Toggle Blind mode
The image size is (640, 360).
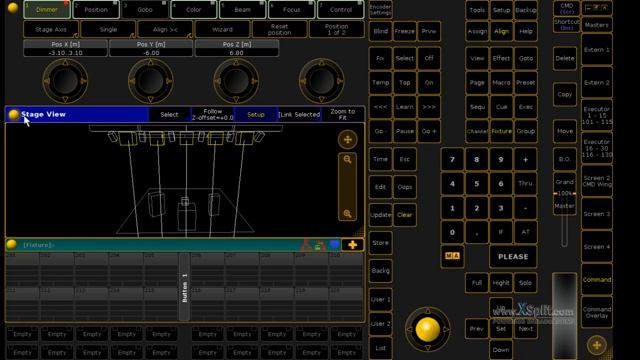point(380,31)
